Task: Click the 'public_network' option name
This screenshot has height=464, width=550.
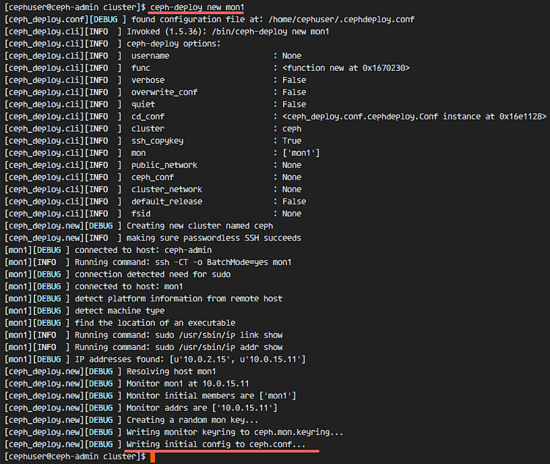Action: 164,165
